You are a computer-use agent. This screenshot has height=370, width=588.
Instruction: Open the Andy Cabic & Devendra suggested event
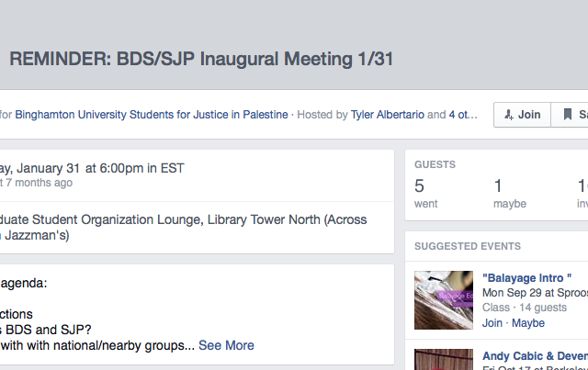pos(535,355)
